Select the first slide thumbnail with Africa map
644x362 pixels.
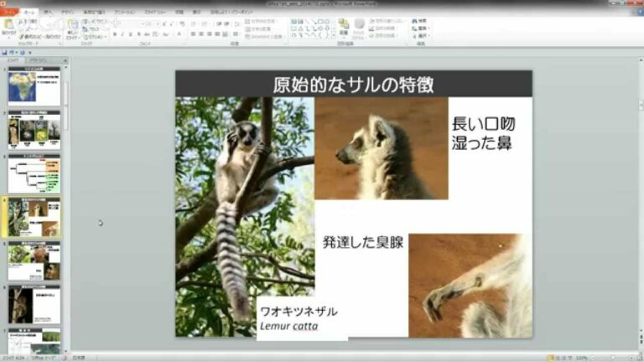coord(34,87)
